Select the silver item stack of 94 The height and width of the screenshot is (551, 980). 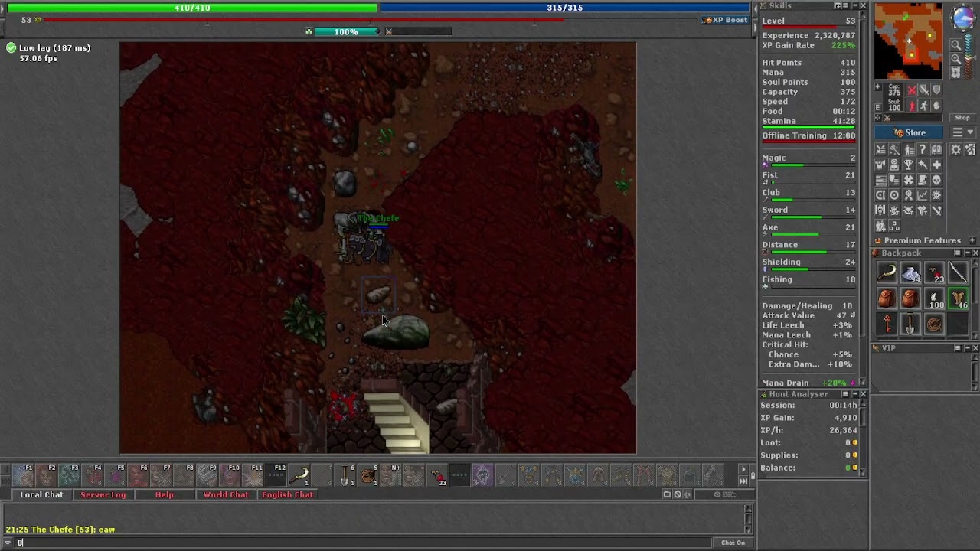(910, 273)
